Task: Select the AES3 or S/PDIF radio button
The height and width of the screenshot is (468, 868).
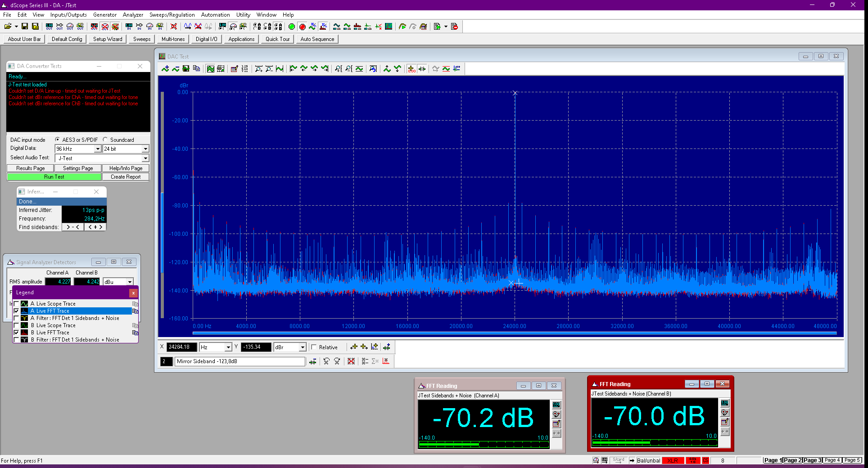Action: [x=57, y=139]
